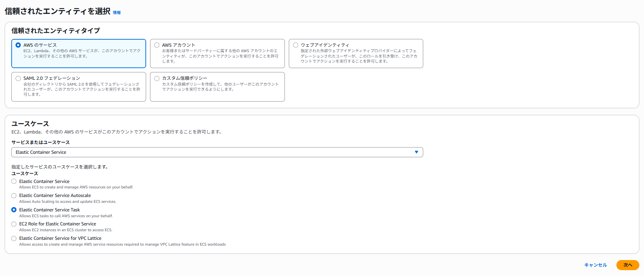Viewport: 644px width, 276px height.
Task: Click the text 'Allows ECS tasks to call AWS services on your behalf.'
Action: [66, 216]
